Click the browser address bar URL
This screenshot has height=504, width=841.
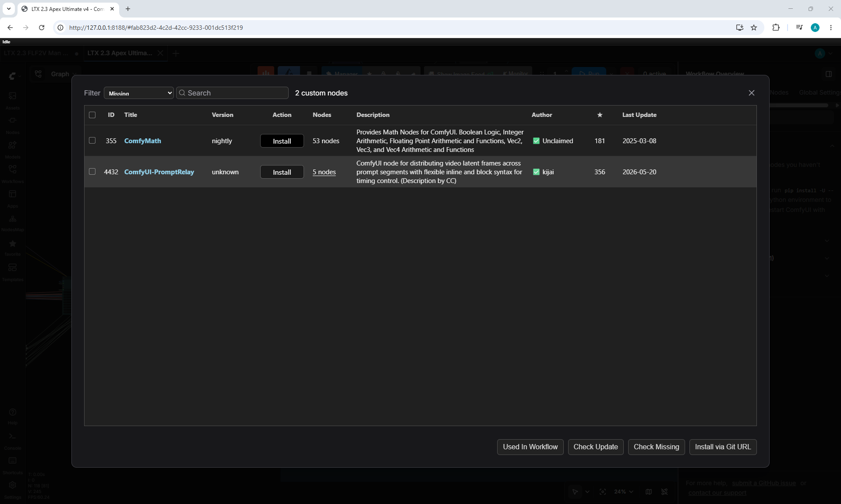pyautogui.click(x=156, y=28)
